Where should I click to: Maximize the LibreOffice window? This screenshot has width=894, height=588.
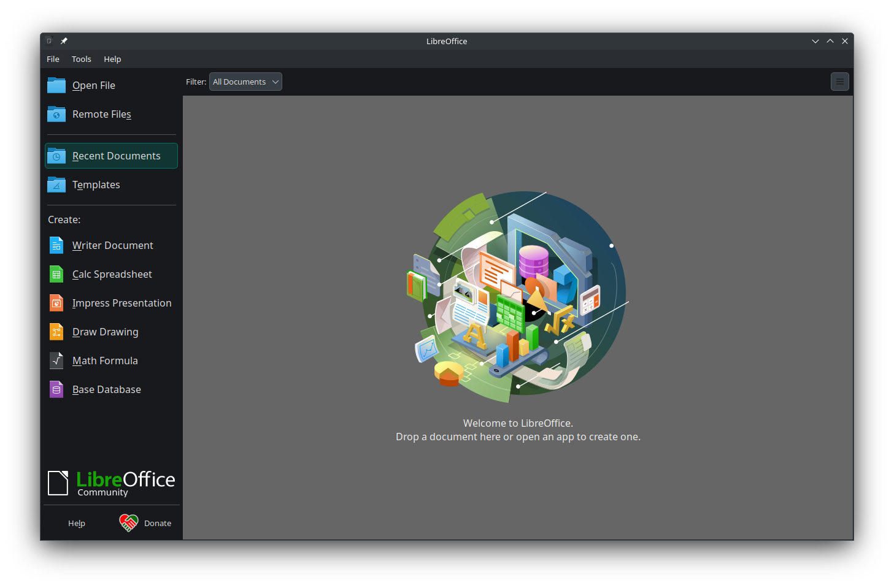(x=830, y=41)
